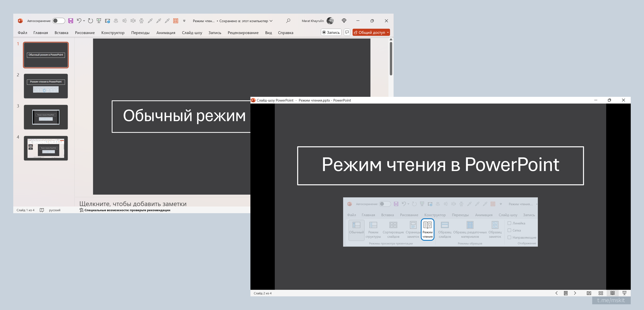This screenshot has height=310, width=644.
Task: Click the Слайд 2 из 4 text in the reading window
Action: pyautogui.click(x=262, y=293)
